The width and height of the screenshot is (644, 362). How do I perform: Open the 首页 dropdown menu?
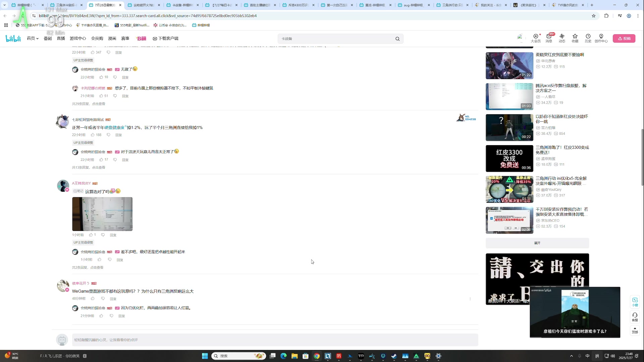[x=33, y=39]
